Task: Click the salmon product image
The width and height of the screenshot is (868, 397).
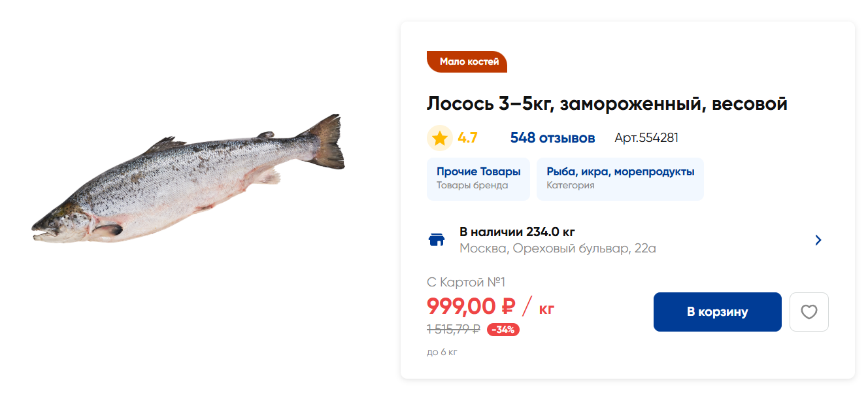Action: click(x=188, y=180)
